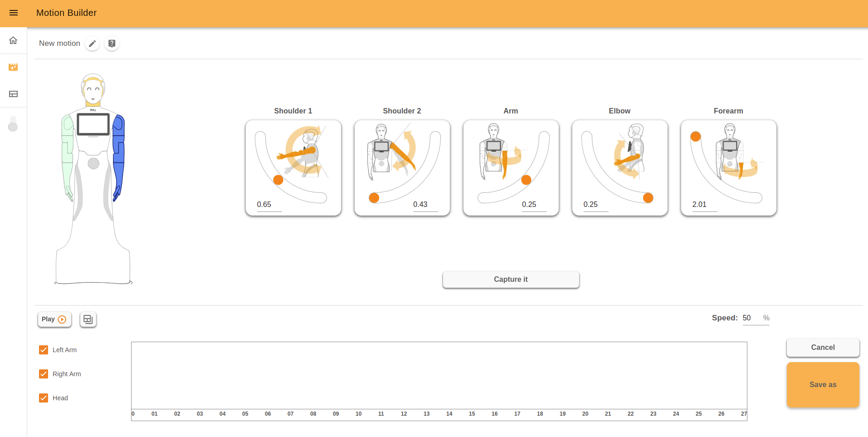The image size is (868, 437).
Task: Click the Shoulder 2 joint illustration
Action: 391,152
